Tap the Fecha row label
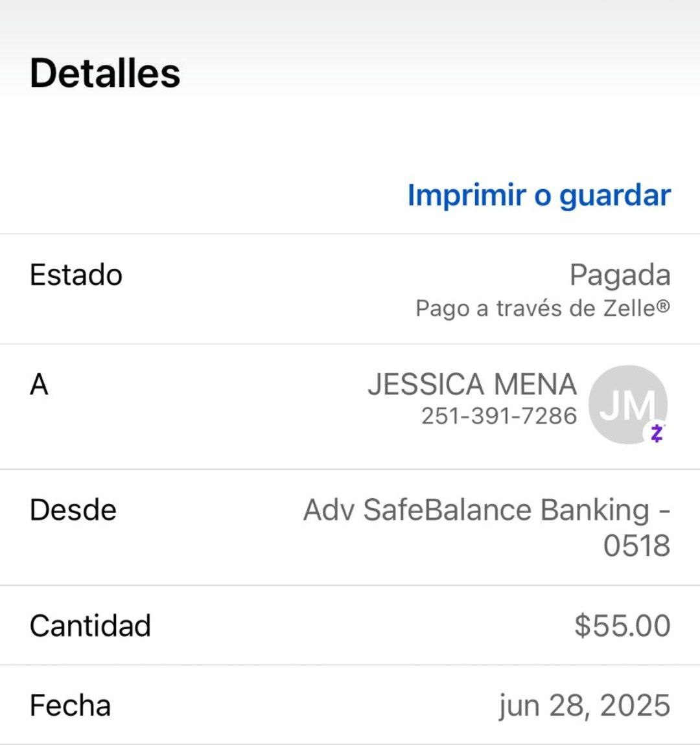 tap(70, 705)
